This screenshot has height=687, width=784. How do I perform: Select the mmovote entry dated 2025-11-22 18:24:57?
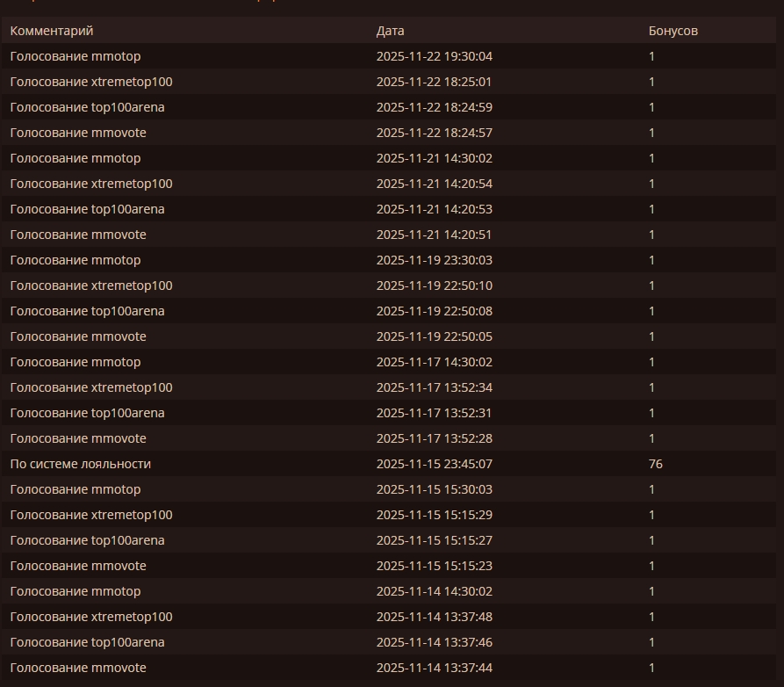click(78, 133)
